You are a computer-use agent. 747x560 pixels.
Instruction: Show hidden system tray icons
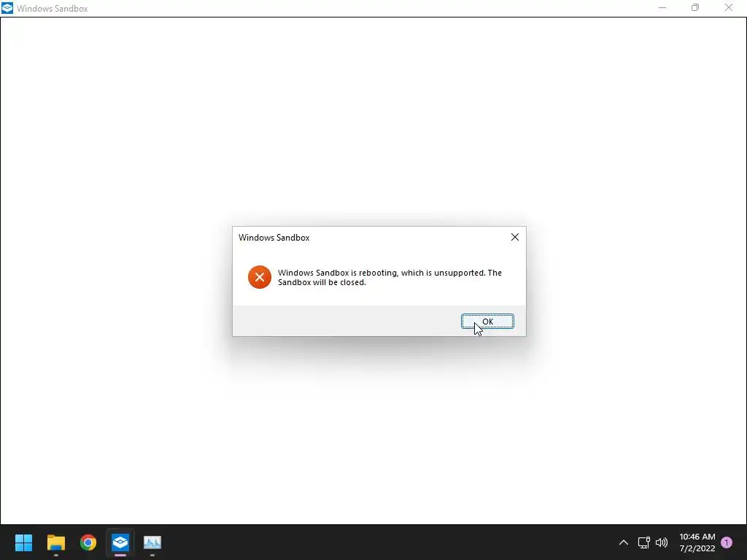pyautogui.click(x=623, y=542)
